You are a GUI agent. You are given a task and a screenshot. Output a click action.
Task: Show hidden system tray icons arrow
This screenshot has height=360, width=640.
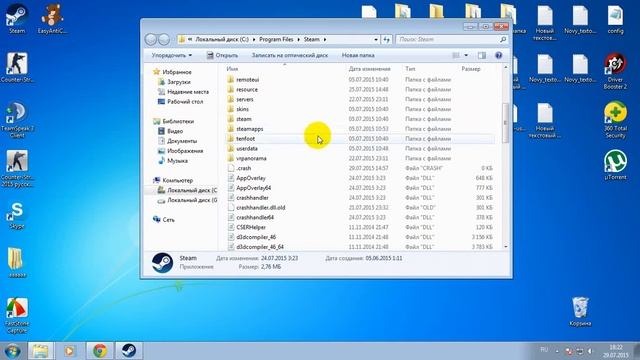[x=557, y=351]
